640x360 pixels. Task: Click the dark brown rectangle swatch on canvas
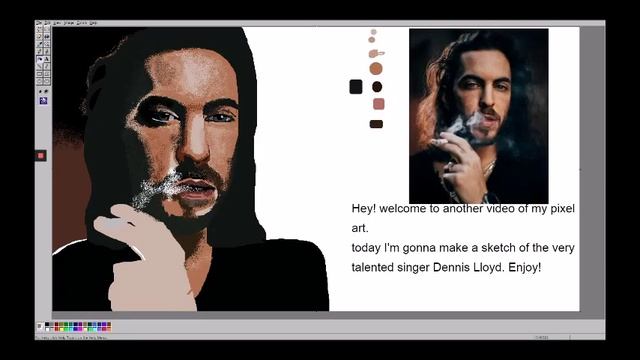[376, 124]
